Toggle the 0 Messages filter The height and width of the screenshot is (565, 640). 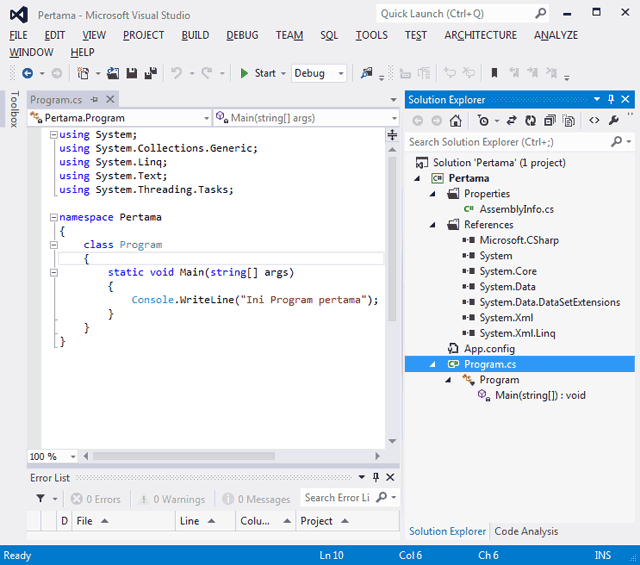pyautogui.click(x=256, y=499)
